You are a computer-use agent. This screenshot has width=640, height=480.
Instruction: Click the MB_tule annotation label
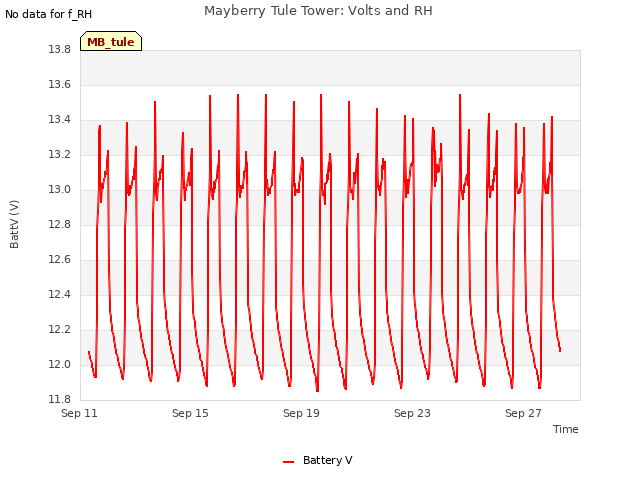111,41
